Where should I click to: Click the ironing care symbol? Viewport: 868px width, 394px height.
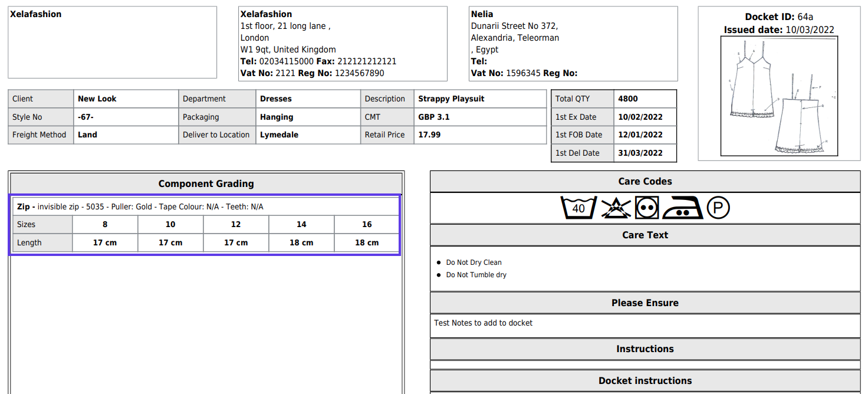tap(684, 207)
